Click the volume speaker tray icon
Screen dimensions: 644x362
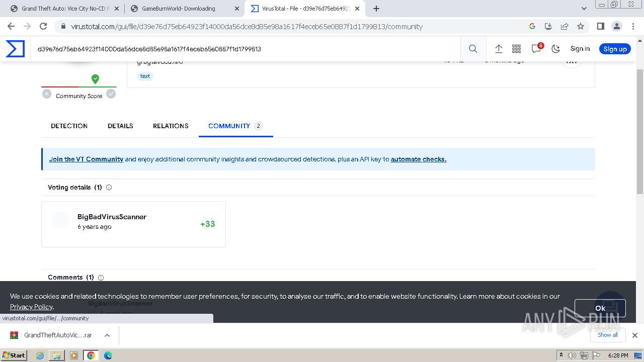click(572, 355)
